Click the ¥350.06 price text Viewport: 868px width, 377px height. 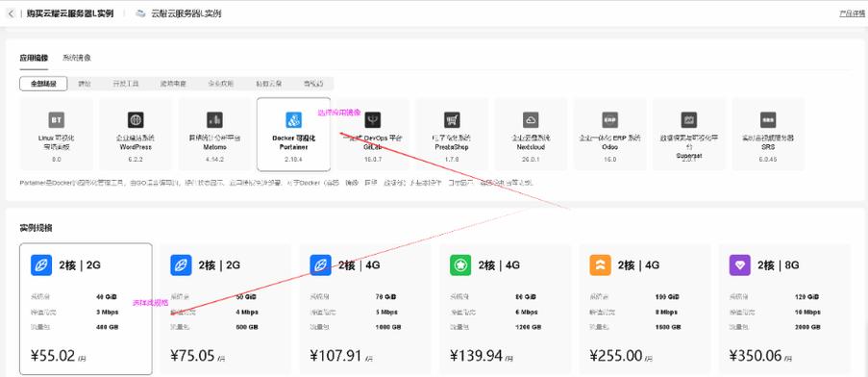click(x=756, y=356)
